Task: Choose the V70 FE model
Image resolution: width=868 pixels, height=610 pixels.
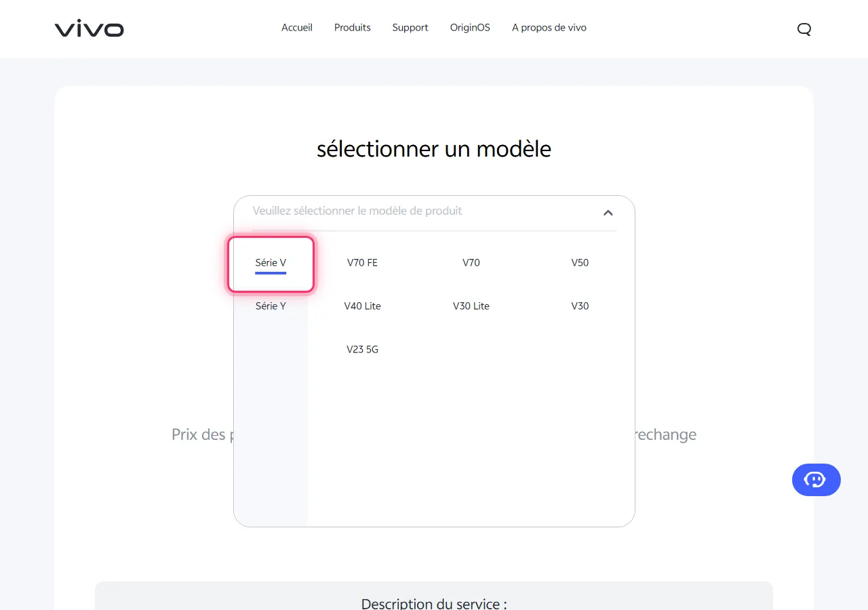Action: point(362,263)
